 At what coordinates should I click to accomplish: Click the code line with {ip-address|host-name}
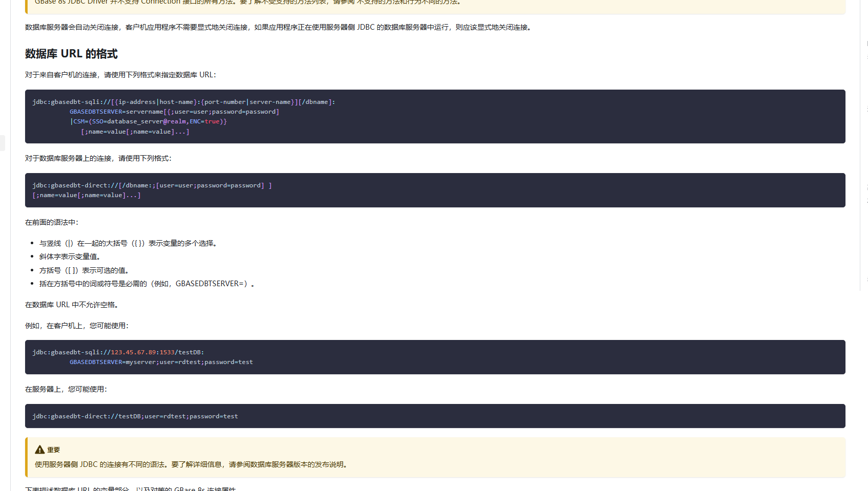tap(184, 102)
